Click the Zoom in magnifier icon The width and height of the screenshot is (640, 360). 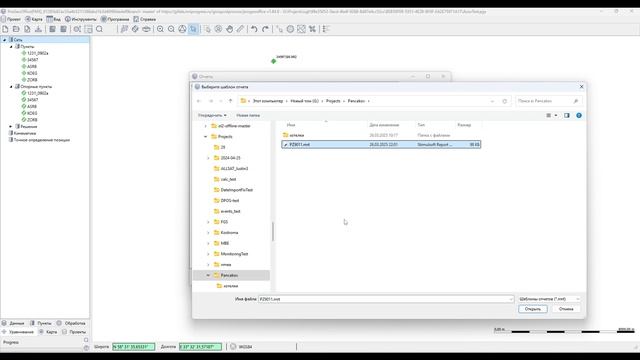pyautogui.click(x=160, y=29)
